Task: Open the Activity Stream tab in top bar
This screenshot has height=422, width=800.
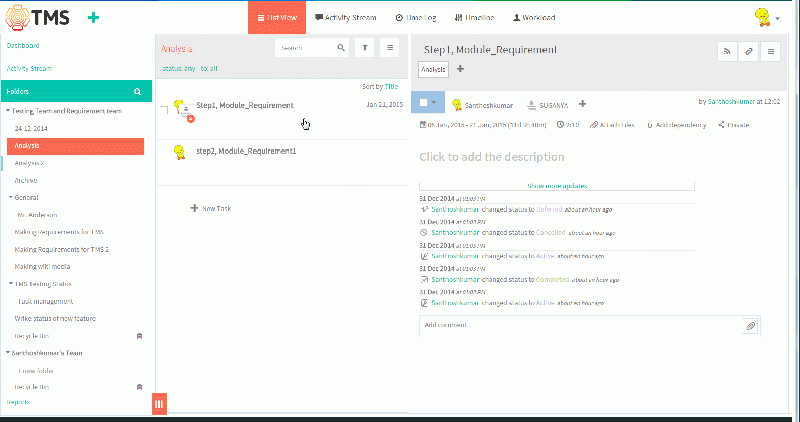Action: [x=346, y=17]
